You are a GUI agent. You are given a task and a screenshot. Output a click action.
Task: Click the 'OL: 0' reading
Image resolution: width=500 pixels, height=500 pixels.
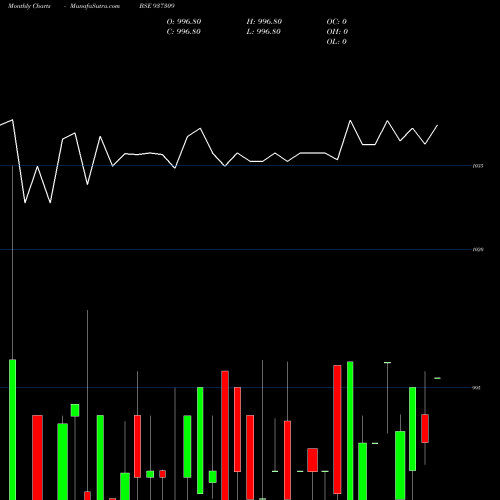point(336,42)
